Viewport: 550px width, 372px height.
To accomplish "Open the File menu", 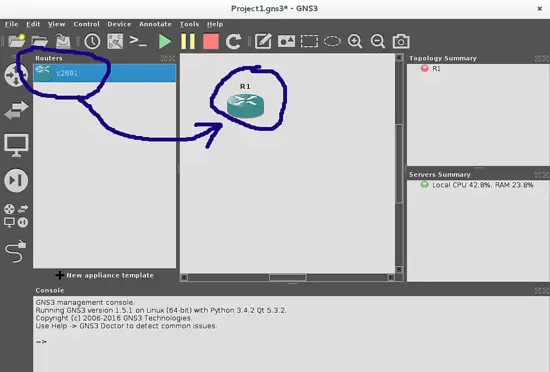I will [x=12, y=24].
